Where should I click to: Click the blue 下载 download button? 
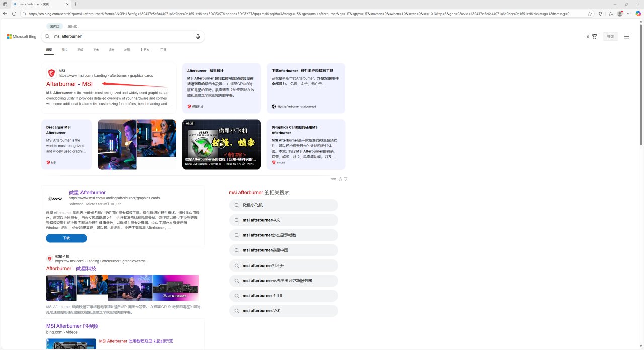(x=66, y=238)
